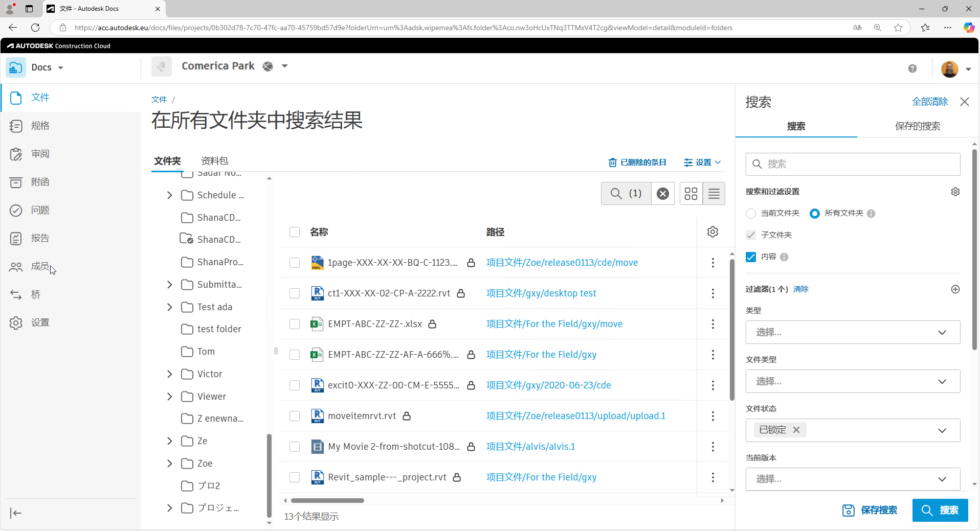
Task: Remove the 已锁定 filter chip
Action: pyautogui.click(x=796, y=430)
